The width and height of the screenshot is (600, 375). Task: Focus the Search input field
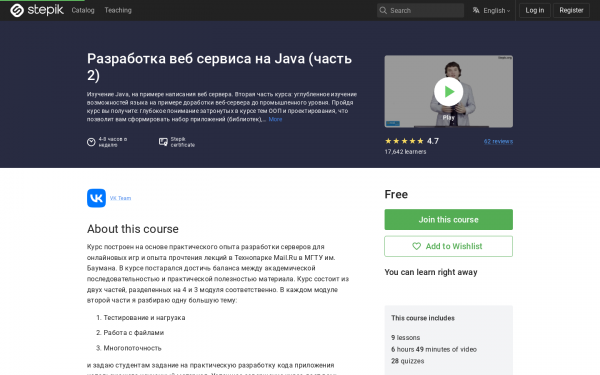coord(420,10)
